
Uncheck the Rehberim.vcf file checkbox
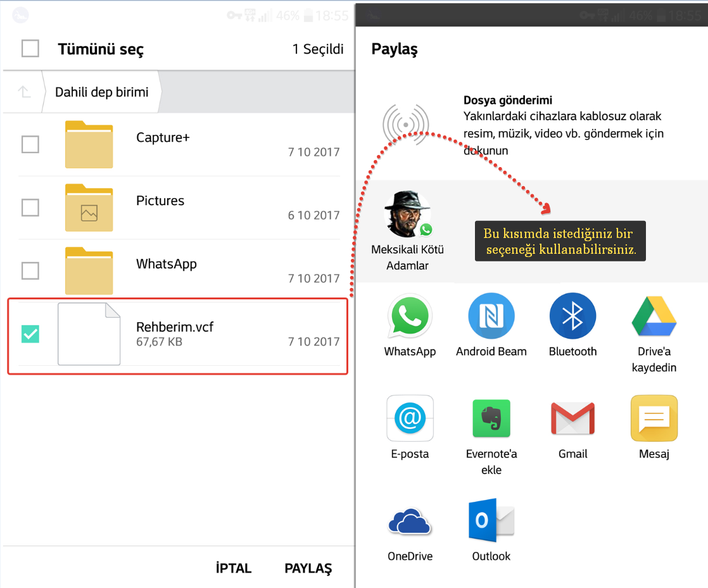pyautogui.click(x=30, y=334)
